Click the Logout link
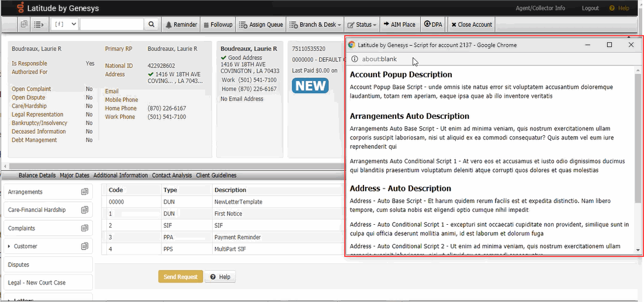The image size is (644, 302). (590, 8)
